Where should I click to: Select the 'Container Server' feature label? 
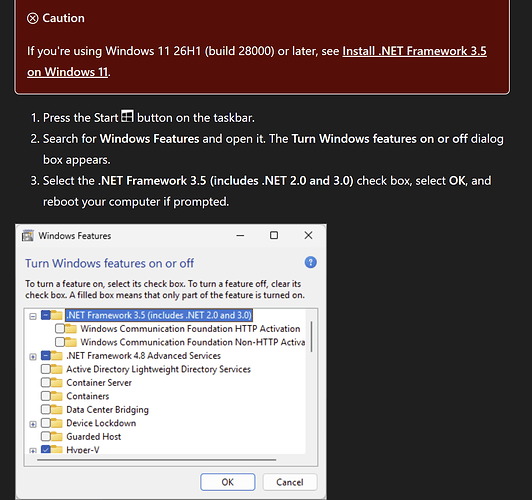pos(99,383)
